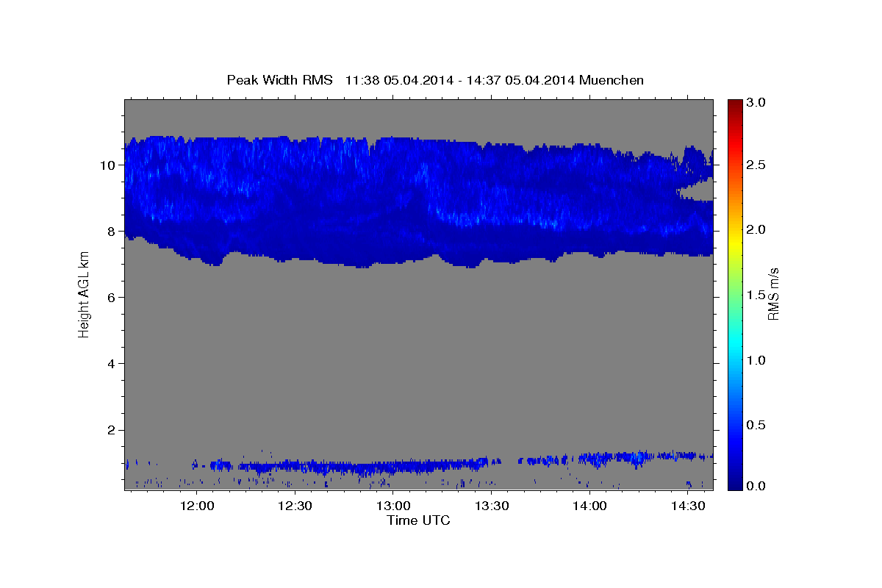
Task: Click the 12:30 time tick label
Action: (295, 506)
